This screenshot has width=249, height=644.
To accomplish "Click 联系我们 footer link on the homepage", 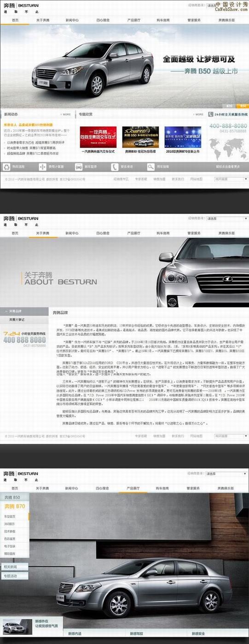I will [x=178, y=178].
